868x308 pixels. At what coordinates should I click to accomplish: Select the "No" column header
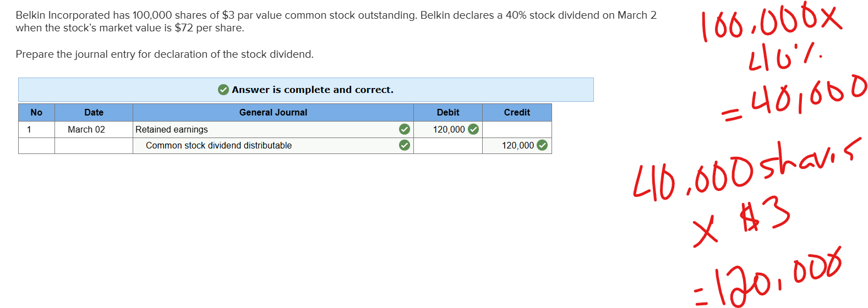pos(36,112)
